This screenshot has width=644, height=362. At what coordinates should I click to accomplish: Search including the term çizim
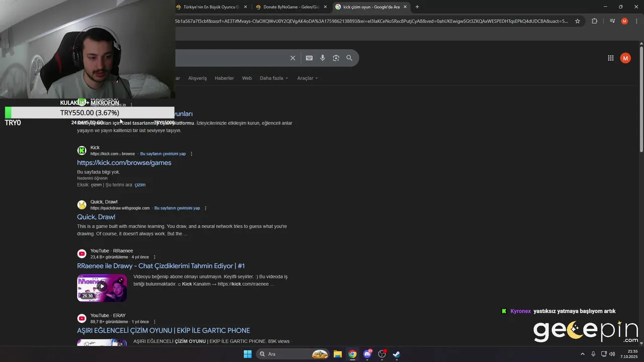point(140,185)
